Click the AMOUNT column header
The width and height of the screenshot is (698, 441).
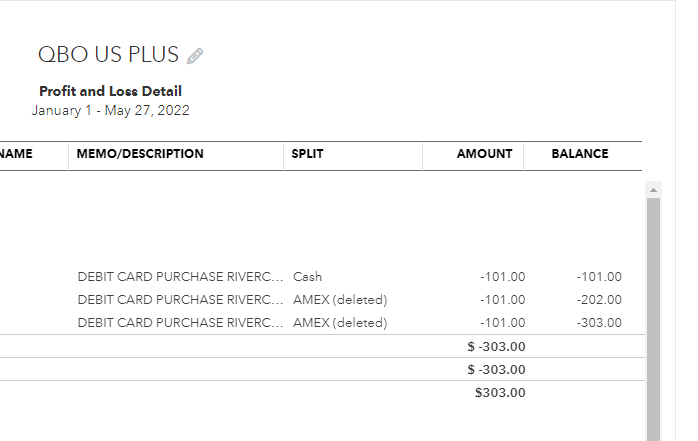coord(484,154)
